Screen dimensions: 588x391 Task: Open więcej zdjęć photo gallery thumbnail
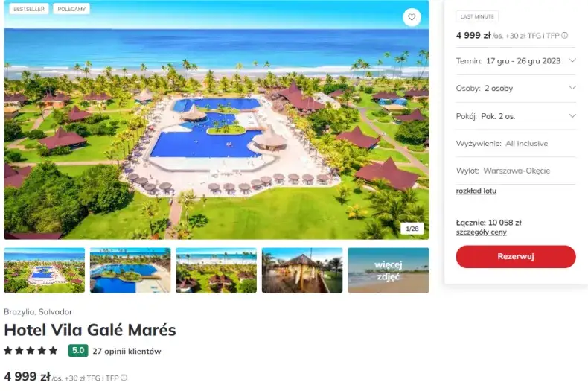click(x=388, y=270)
